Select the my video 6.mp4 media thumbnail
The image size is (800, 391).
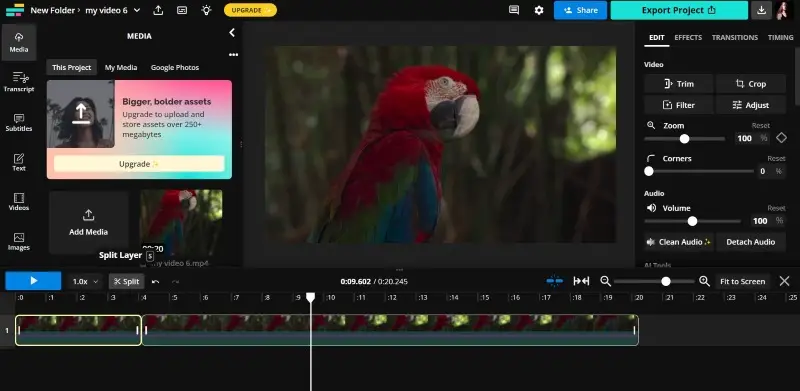[181, 223]
